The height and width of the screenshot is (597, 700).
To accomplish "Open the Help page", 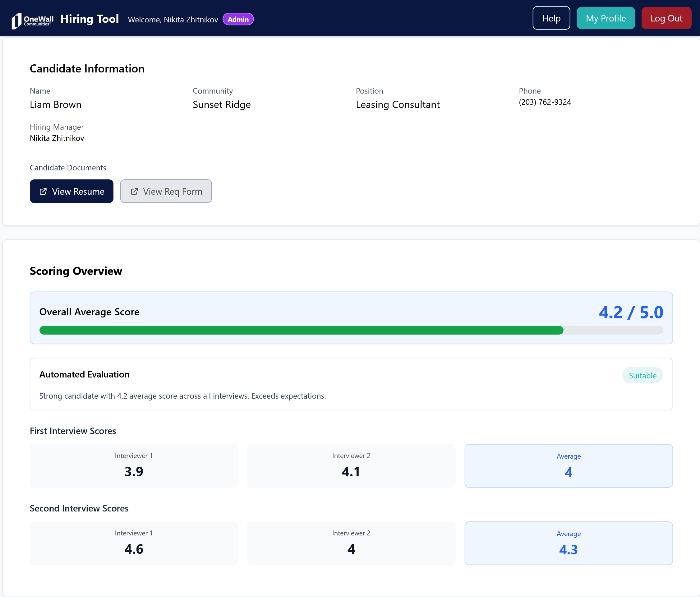I will (551, 18).
